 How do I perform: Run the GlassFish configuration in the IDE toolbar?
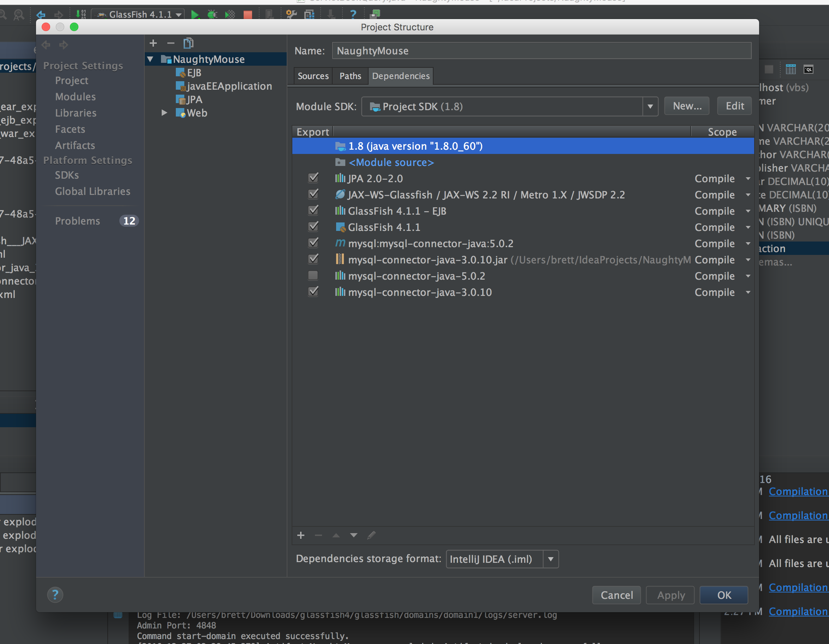tap(195, 15)
